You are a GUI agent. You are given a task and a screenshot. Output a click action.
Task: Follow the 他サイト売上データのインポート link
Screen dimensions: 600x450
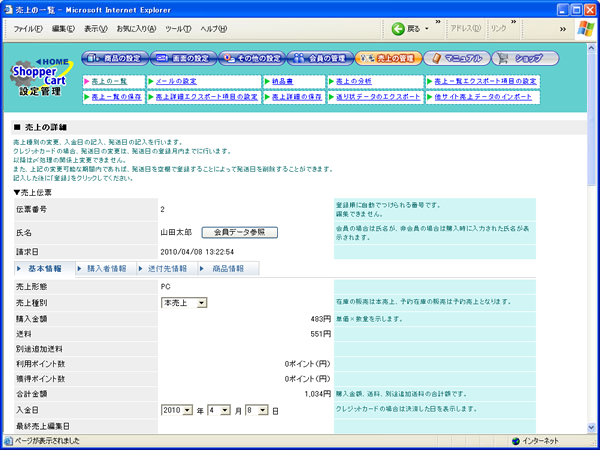click(x=483, y=97)
